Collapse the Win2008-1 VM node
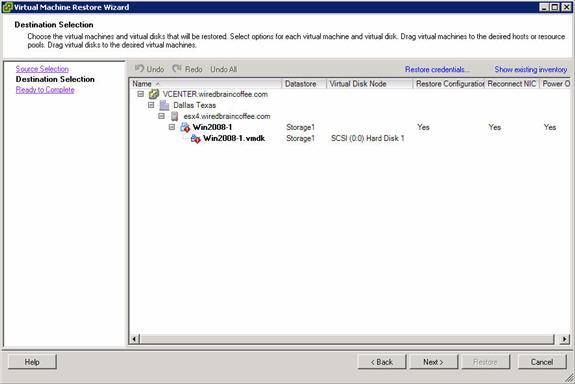 pos(172,127)
